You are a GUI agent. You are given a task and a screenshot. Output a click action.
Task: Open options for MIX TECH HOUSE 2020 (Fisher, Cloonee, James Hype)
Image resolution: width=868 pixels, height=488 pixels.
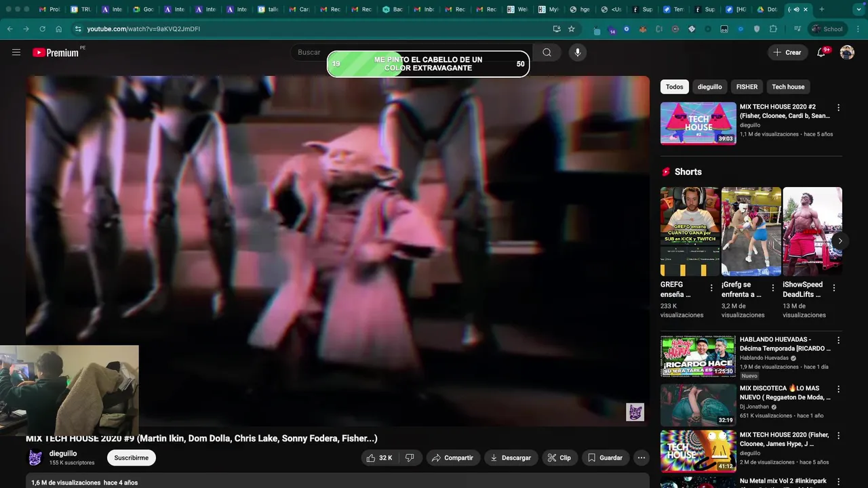coord(838,436)
